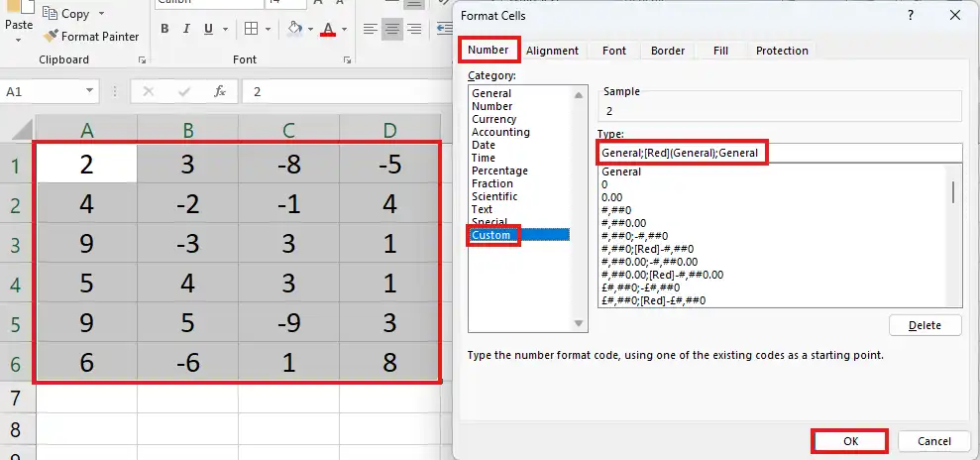Switch to the Border tab
980x460 pixels.
coord(668,51)
